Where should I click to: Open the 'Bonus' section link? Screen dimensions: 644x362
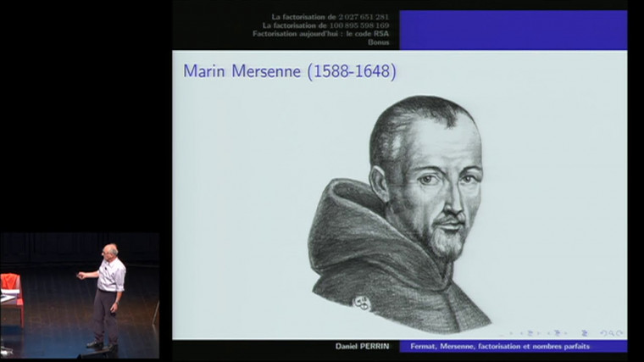click(378, 42)
